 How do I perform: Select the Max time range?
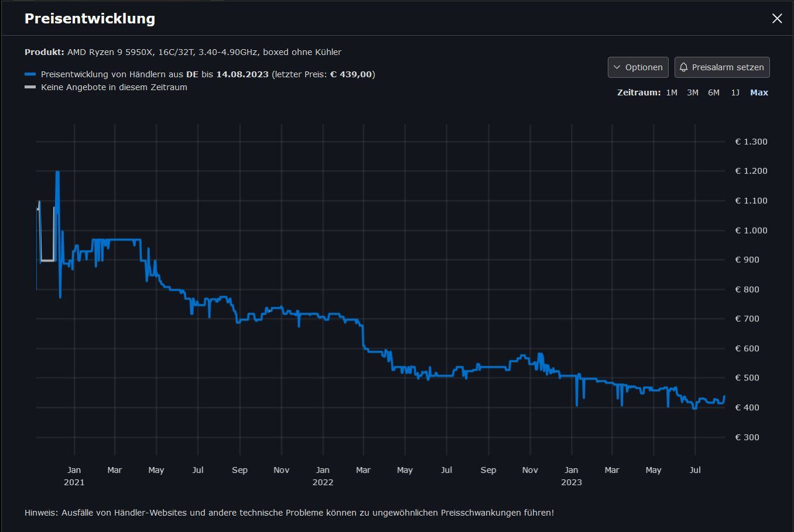pos(759,92)
